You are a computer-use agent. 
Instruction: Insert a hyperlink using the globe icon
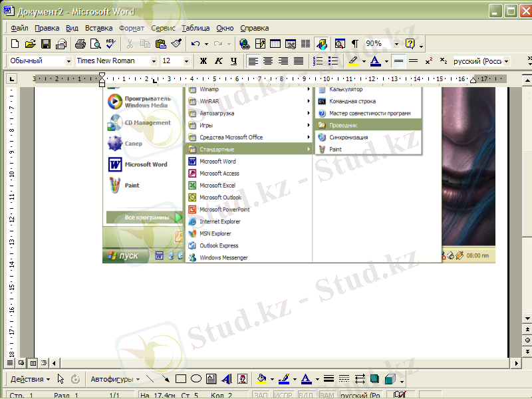[245, 44]
